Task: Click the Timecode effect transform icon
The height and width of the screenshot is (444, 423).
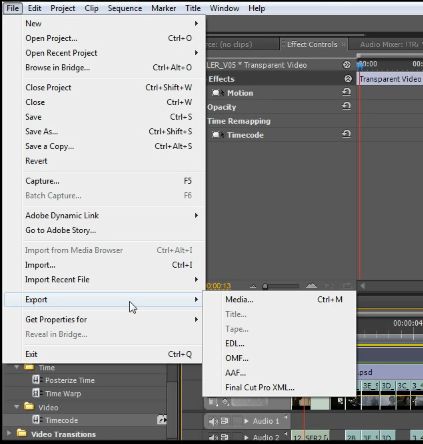Action: tap(217, 135)
